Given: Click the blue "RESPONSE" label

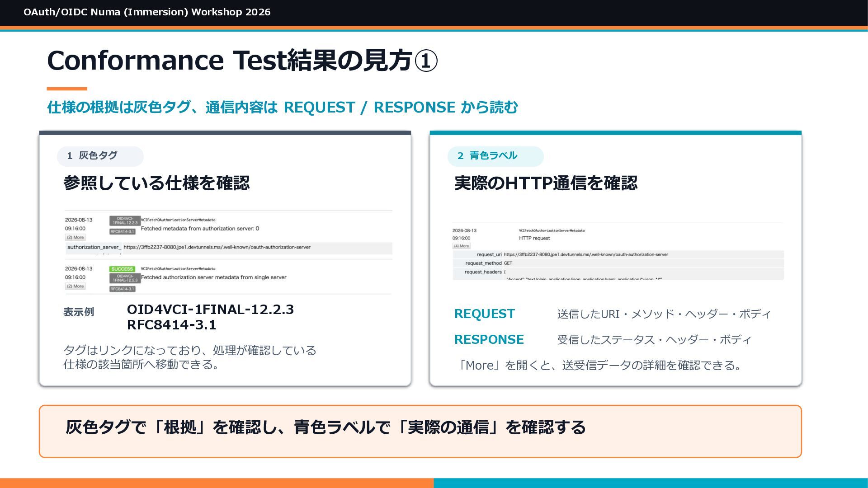Looking at the screenshot, I should point(489,340).
